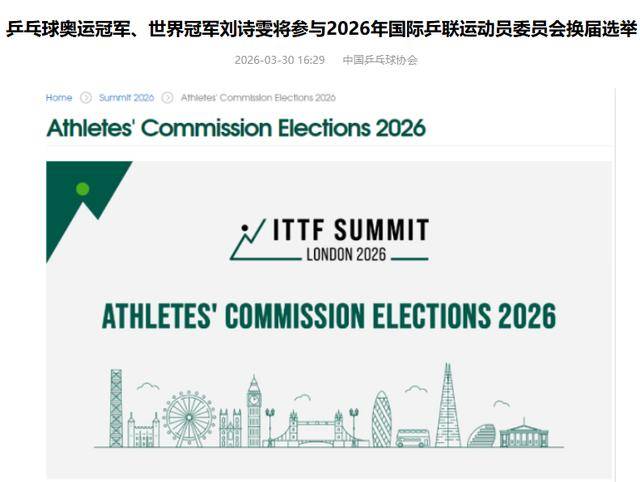
Task: Click the 2026-03-30 16:29 publish timestamp
Action: 279,60
